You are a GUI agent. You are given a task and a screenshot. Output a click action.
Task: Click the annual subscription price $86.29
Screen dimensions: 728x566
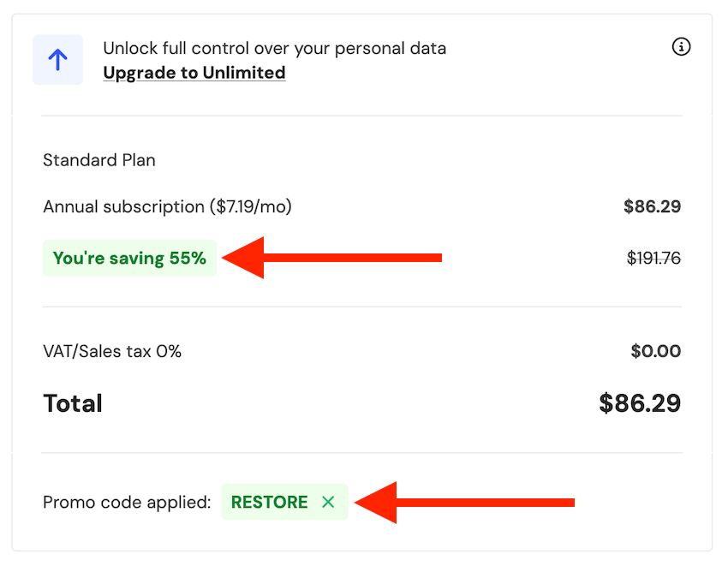pyautogui.click(x=652, y=206)
